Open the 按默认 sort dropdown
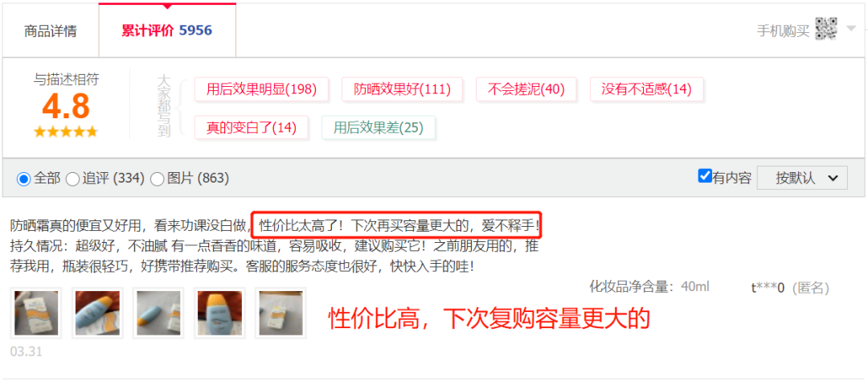The height and width of the screenshot is (382, 868). 802,178
